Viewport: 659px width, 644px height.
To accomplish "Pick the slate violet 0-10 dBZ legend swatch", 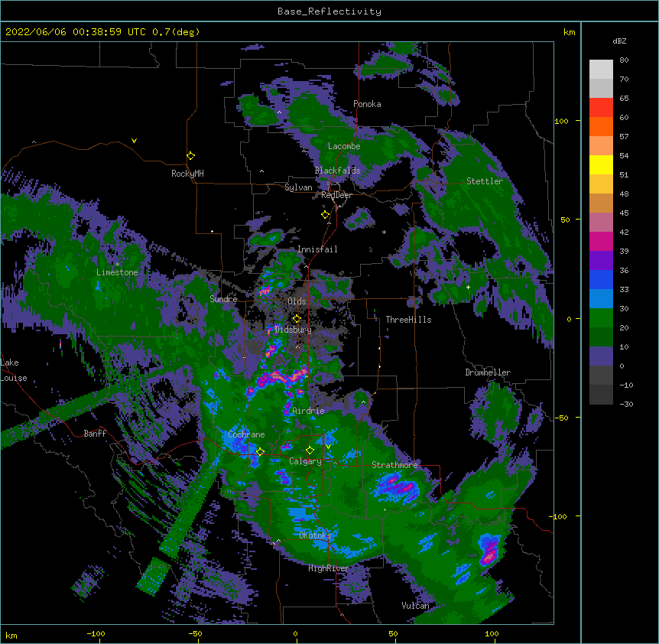I will [x=601, y=356].
